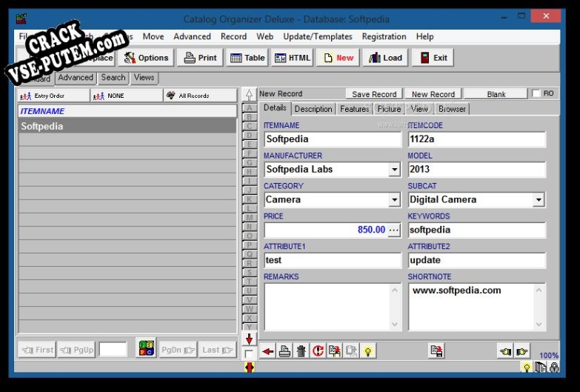
Task: Click the up arrow above alphabet strip
Action: pyautogui.click(x=250, y=95)
